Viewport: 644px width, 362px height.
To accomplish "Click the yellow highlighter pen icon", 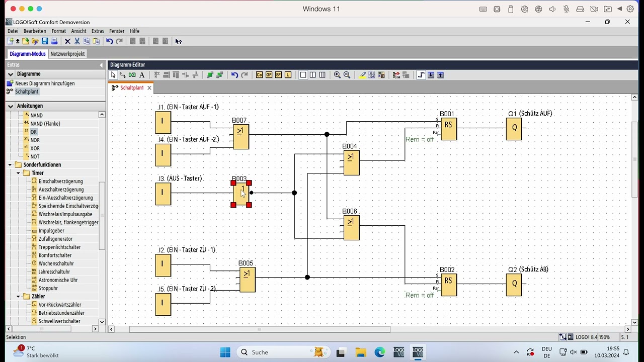I will click(x=362, y=75).
